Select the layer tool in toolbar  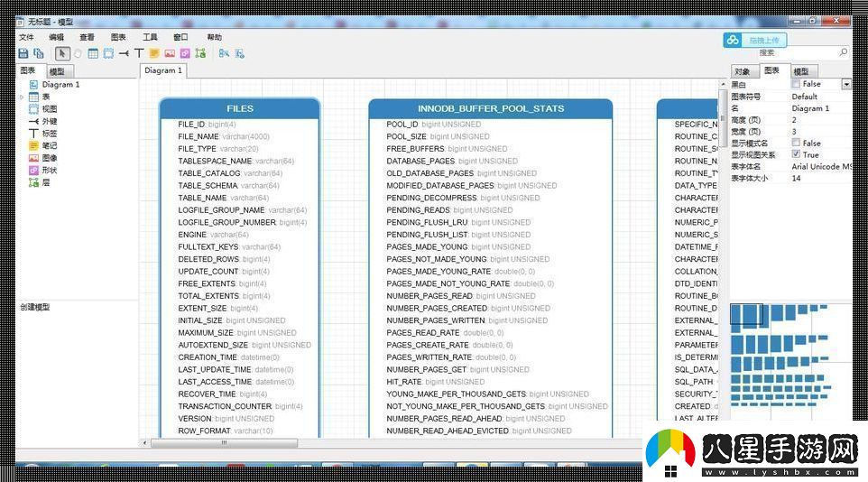pos(200,53)
